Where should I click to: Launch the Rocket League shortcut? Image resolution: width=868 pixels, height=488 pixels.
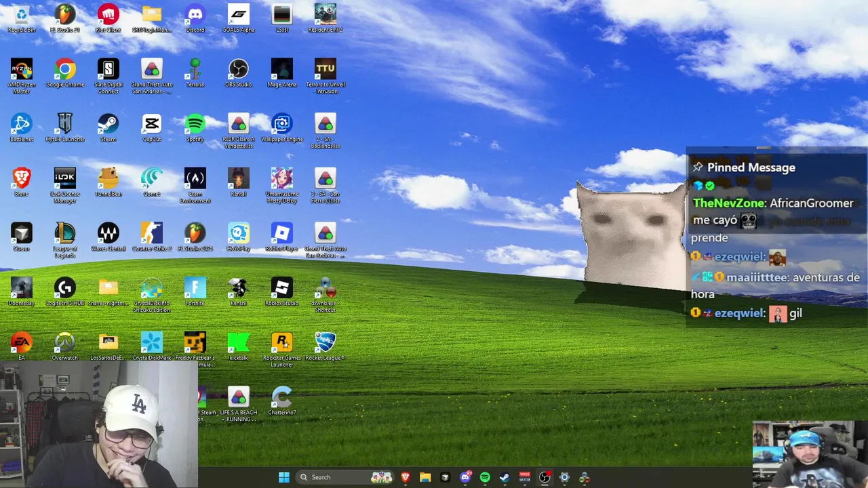click(x=325, y=346)
